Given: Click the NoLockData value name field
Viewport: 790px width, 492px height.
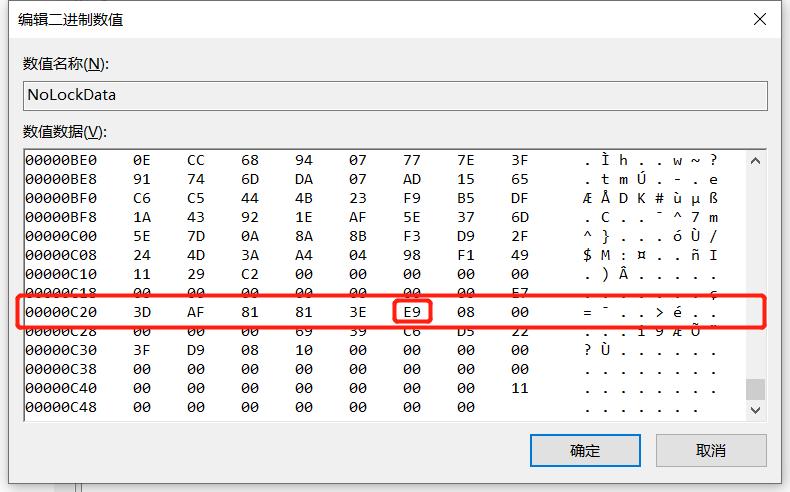Looking at the screenshot, I should (395, 95).
